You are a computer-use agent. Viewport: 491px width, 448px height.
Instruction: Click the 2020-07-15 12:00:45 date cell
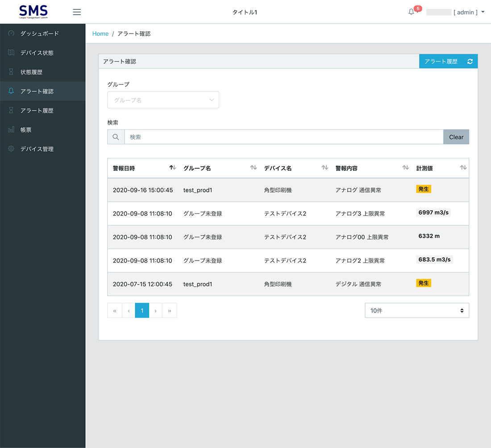click(142, 284)
